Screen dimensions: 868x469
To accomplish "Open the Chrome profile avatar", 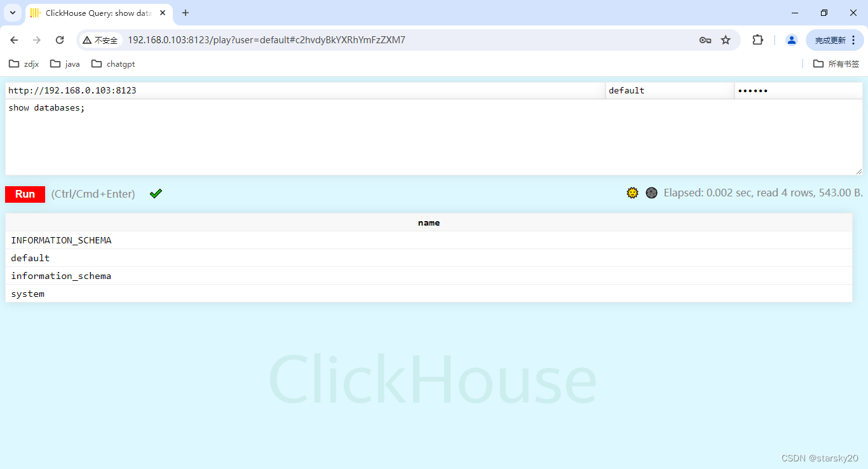I will point(791,40).
